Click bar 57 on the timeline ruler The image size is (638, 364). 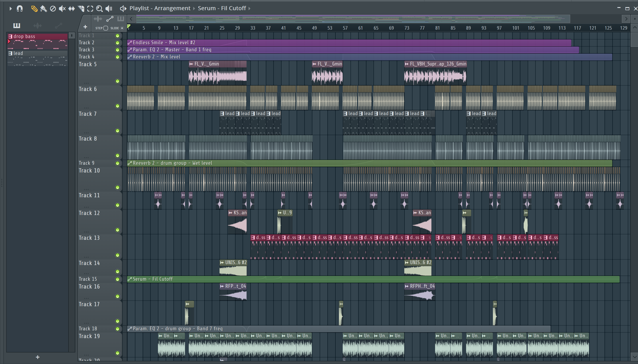345,28
